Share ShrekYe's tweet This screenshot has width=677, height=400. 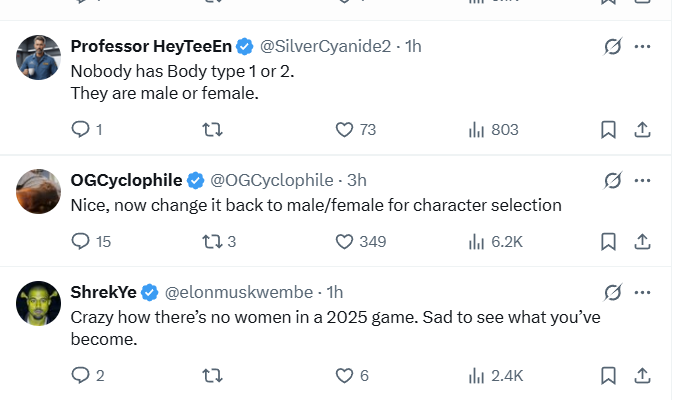(643, 376)
